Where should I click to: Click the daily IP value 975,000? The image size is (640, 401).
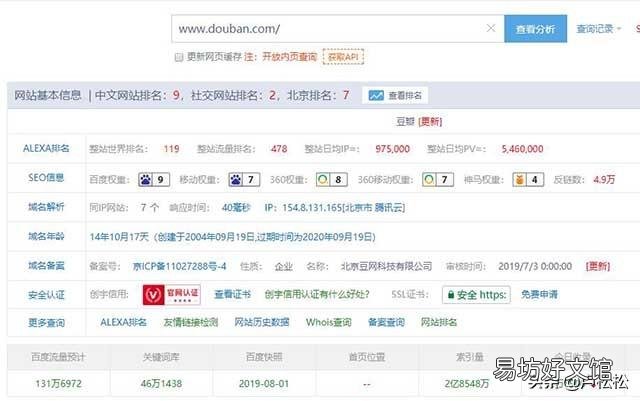pos(393,149)
